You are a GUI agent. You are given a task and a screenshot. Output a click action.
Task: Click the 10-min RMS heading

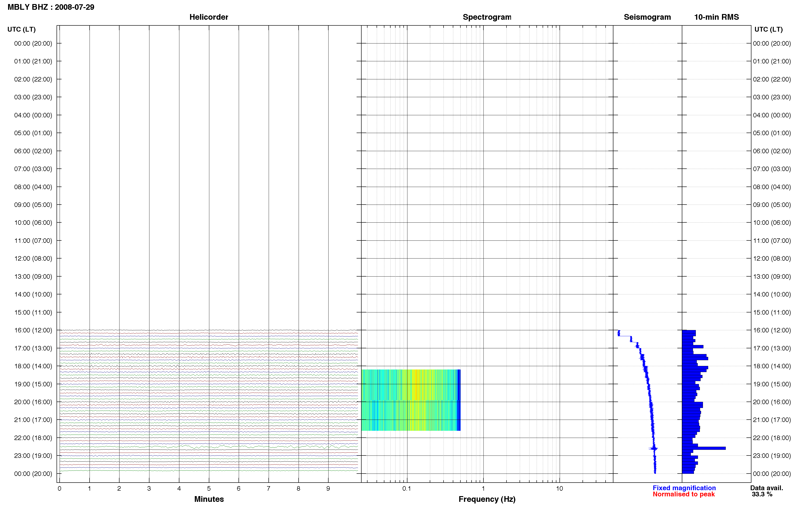click(716, 17)
